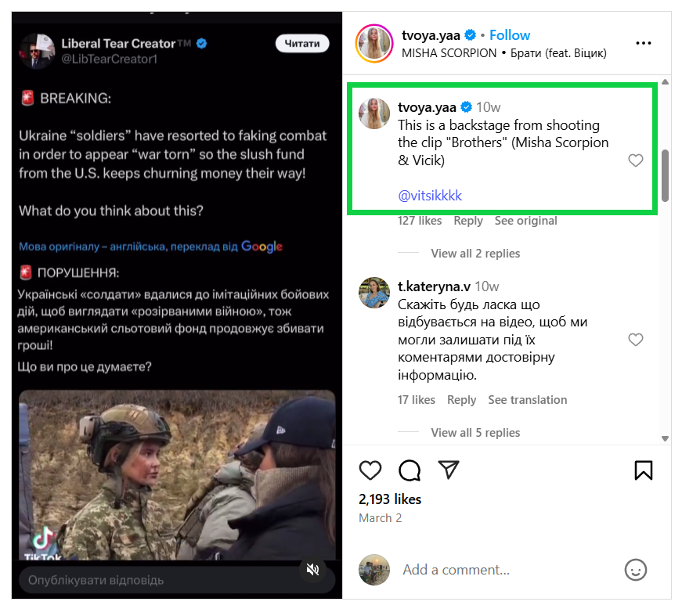Like the post with heart icon
The image size is (682, 616).
click(370, 470)
